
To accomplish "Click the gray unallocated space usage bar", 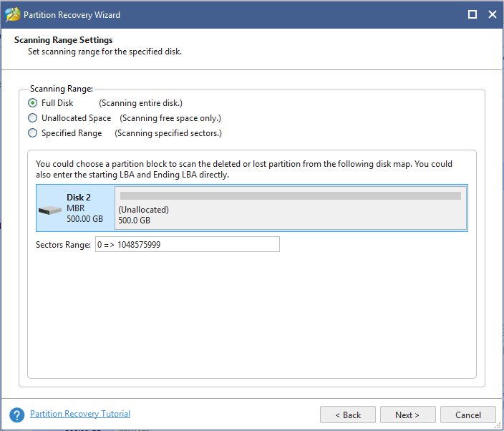I will pyautogui.click(x=291, y=195).
